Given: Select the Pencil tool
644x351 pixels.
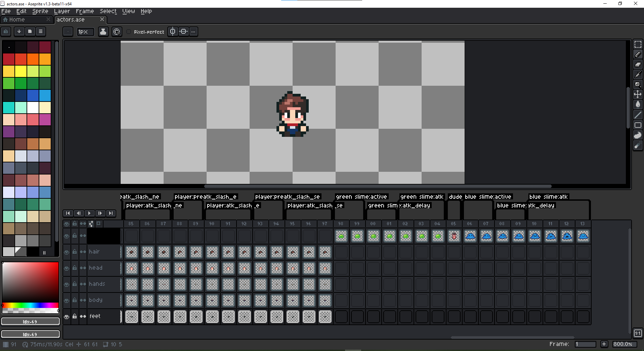Looking at the screenshot, I should (x=638, y=54).
